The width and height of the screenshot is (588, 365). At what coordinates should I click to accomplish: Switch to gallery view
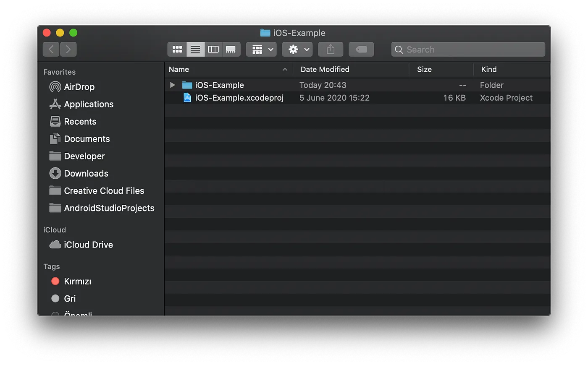click(231, 50)
